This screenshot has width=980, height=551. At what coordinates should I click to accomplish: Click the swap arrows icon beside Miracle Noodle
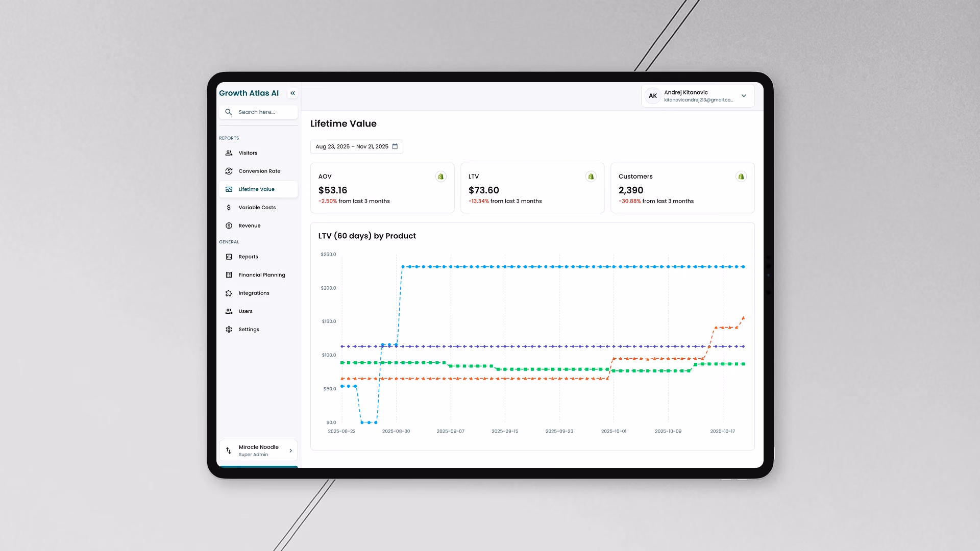click(x=229, y=451)
